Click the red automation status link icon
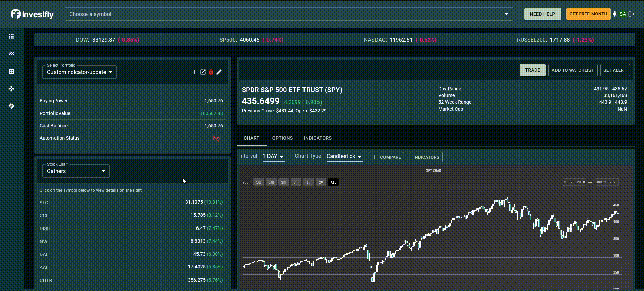Viewport: 644px width, 291px height. click(216, 139)
